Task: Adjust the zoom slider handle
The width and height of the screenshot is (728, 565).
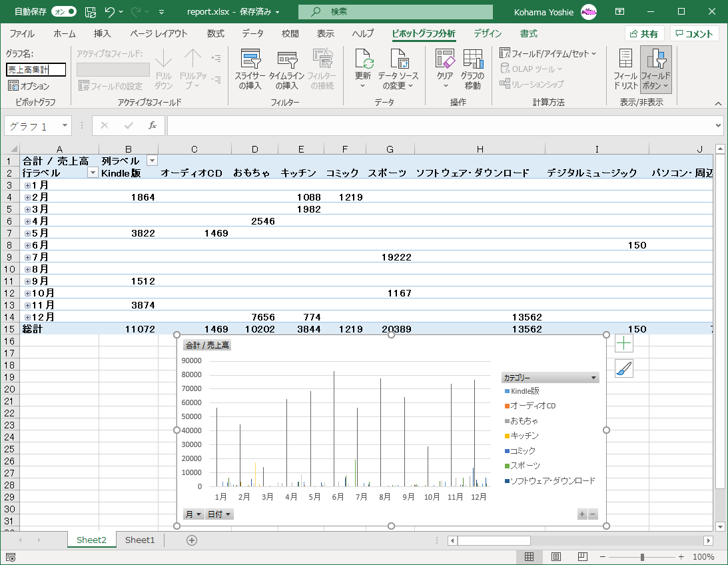Action: click(642, 557)
